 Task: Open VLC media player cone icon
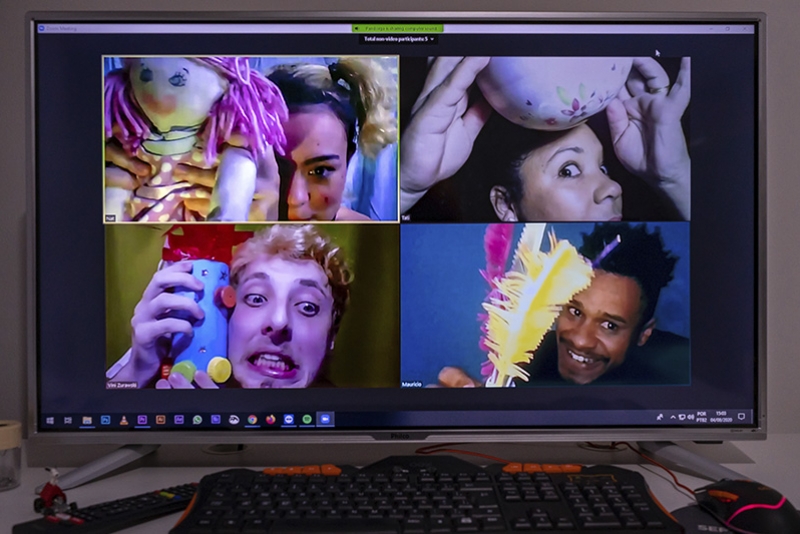123,420
